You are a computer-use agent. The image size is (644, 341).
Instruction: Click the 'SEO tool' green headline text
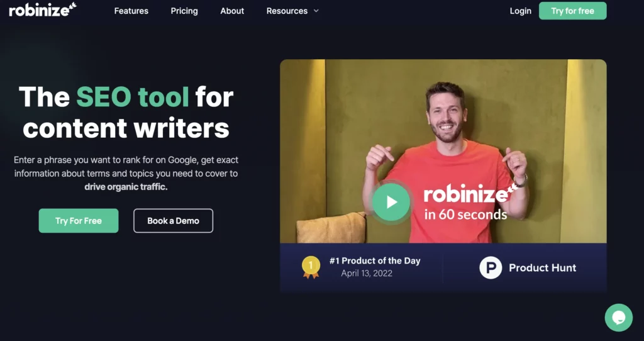point(133,97)
